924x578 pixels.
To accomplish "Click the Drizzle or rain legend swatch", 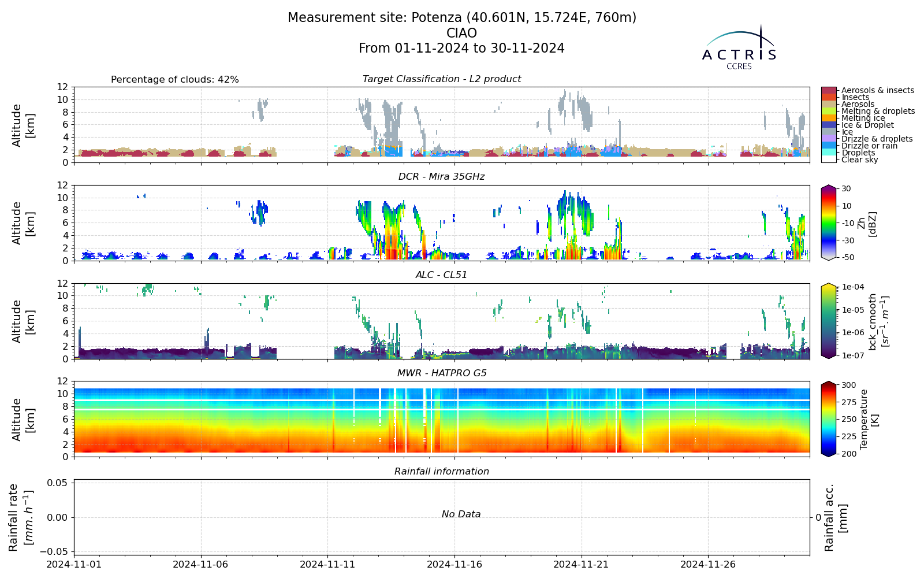I will coord(829,146).
